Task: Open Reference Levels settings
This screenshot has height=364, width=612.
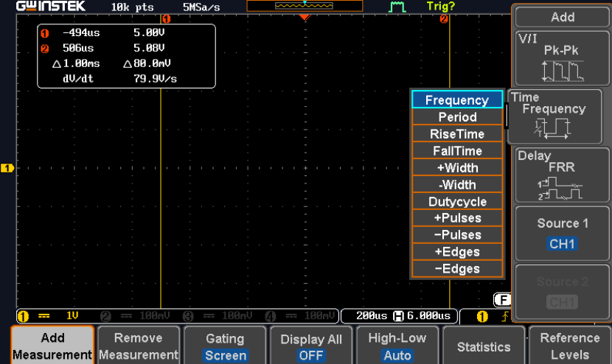Action: click(570, 346)
